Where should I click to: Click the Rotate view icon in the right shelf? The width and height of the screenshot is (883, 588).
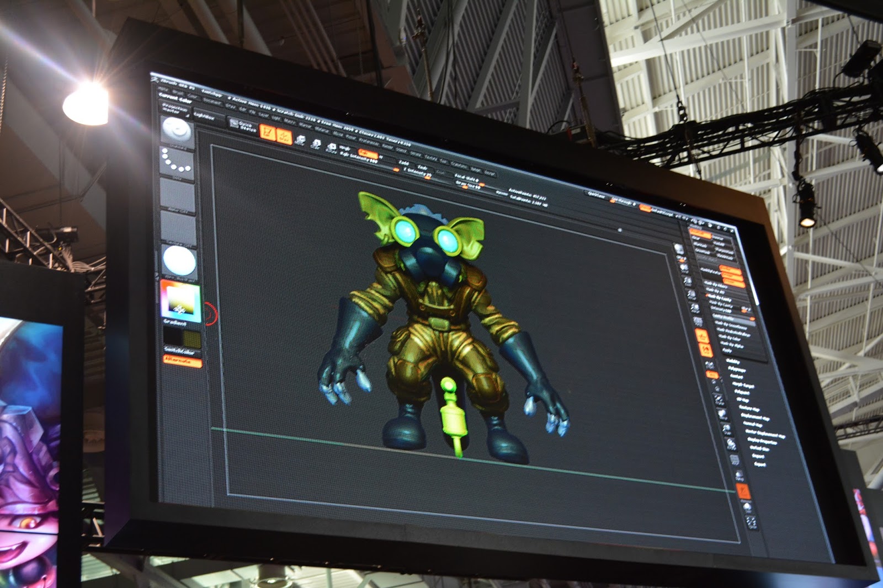point(731,443)
